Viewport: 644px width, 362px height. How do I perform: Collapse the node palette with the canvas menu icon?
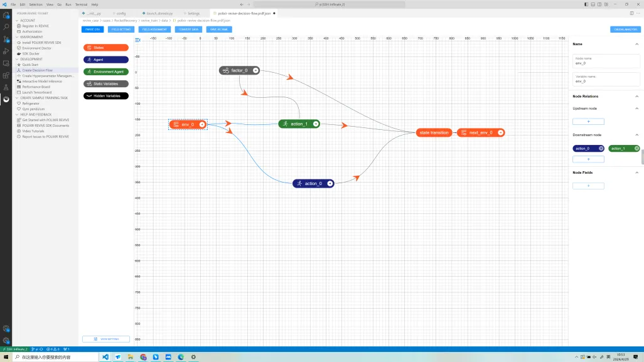(x=137, y=40)
